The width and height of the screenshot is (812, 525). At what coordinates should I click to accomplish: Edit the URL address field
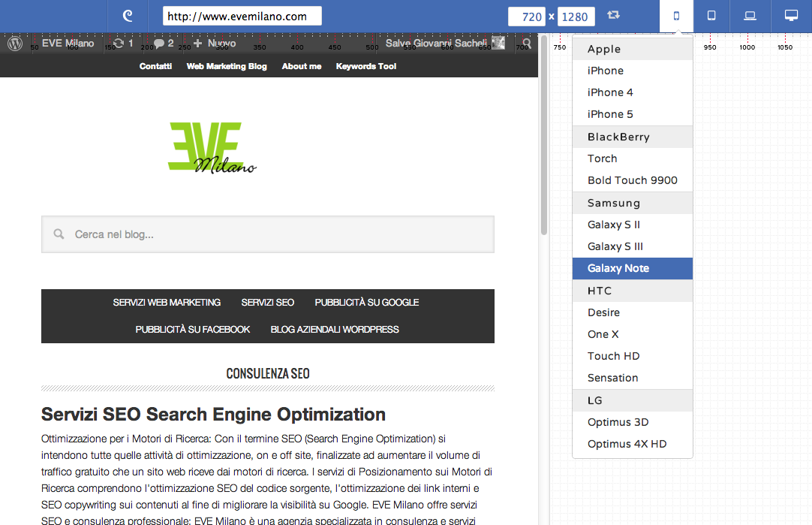point(242,16)
